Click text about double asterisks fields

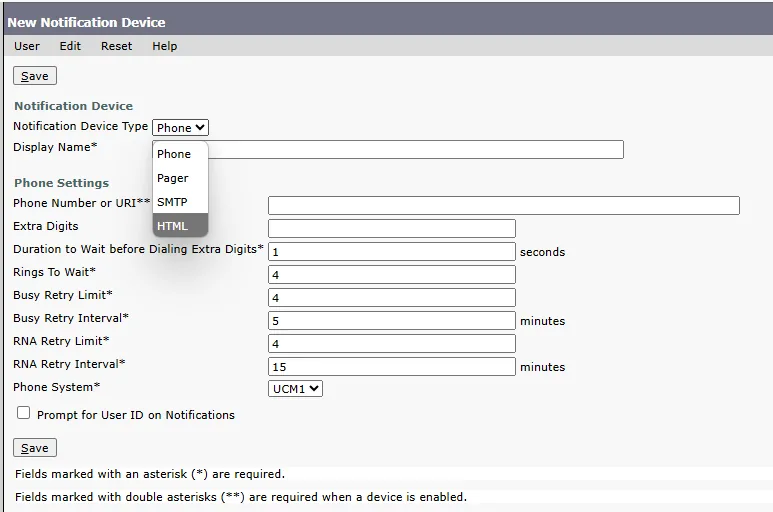tap(241, 497)
